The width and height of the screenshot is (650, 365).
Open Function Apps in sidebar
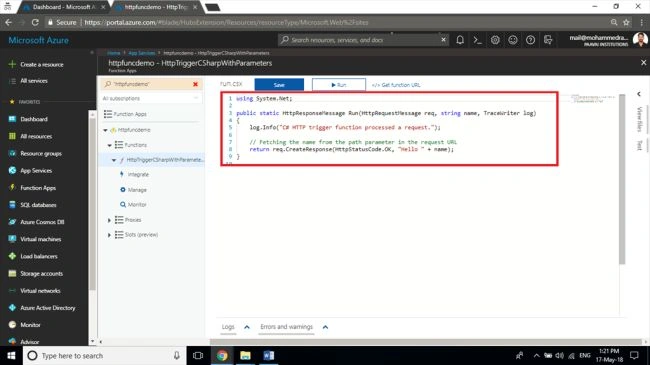(x=38, y=188)
